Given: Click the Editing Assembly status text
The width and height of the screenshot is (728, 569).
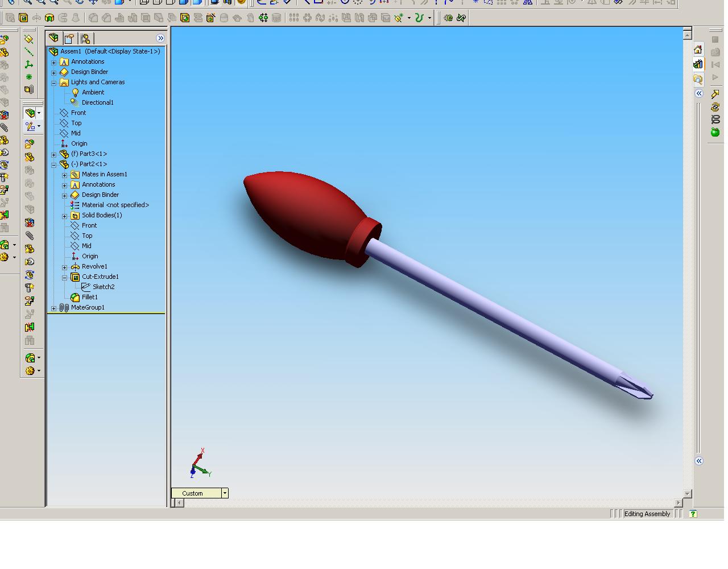Looking at the screenshot, I should 647,514.
